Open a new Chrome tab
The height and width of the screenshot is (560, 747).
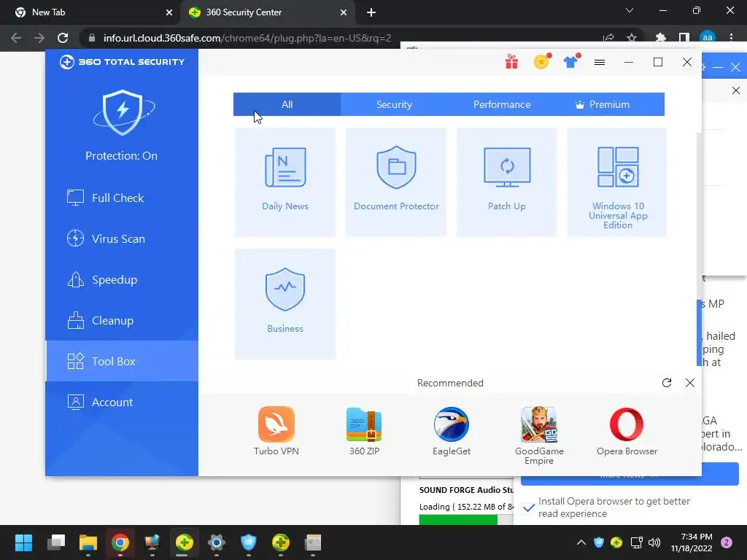coord(371,12)
